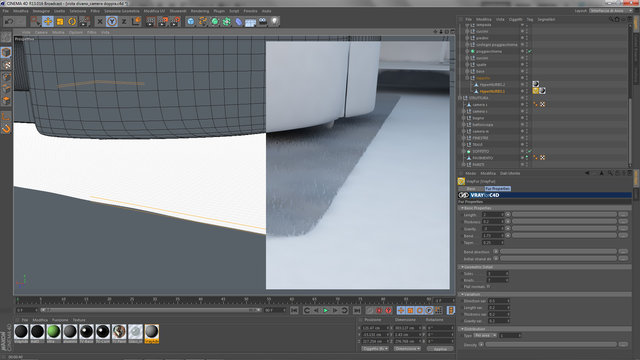The image size is (640, 360).
Task: Open the Plugin menu
Action: tap(219, 11)
